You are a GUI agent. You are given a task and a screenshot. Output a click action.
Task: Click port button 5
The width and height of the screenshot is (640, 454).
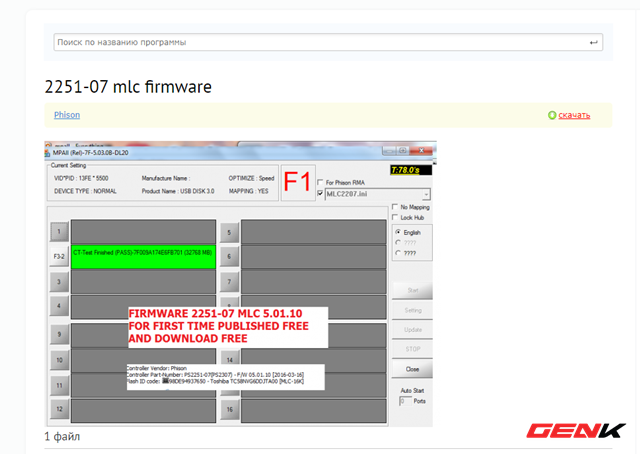pyautogui.click(x=229, y=233)
